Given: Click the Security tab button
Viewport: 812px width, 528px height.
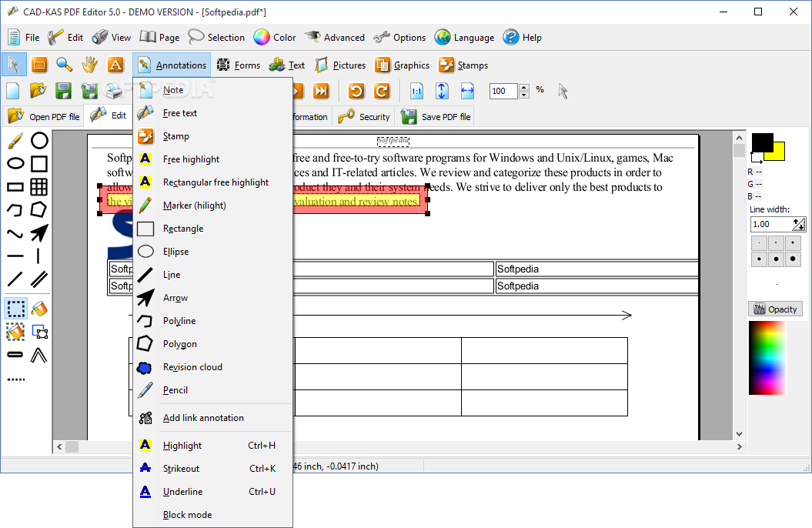Looking at the screenshot, I should [364, 116].
